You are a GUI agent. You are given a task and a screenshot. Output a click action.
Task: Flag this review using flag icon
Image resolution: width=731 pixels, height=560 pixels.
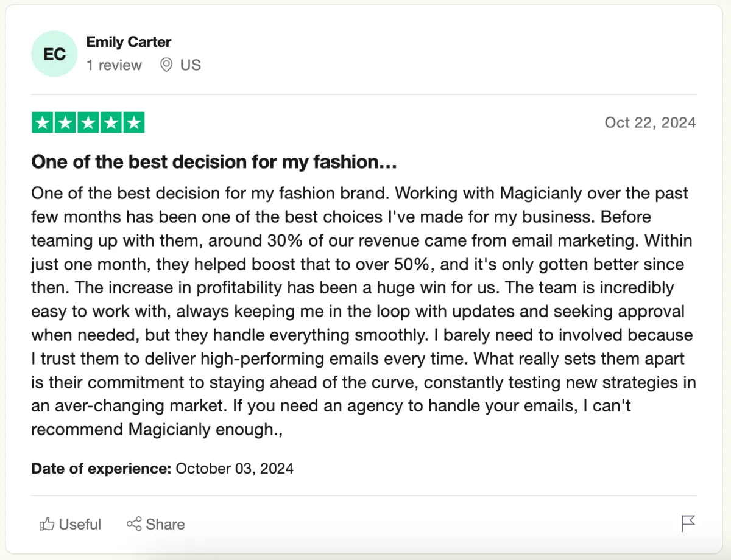click(688, 523)
